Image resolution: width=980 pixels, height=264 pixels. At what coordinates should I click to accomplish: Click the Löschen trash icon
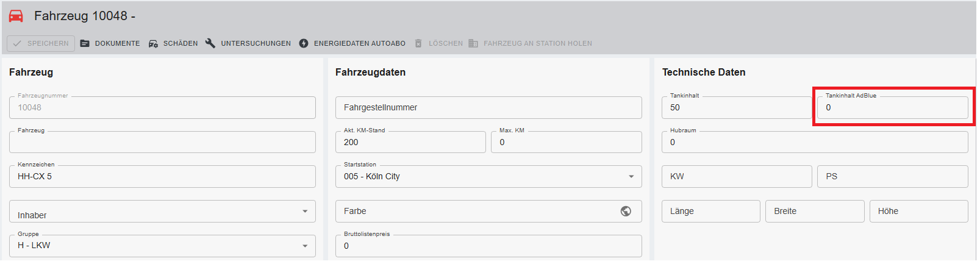pyautogui.click(x=418, y=43)
